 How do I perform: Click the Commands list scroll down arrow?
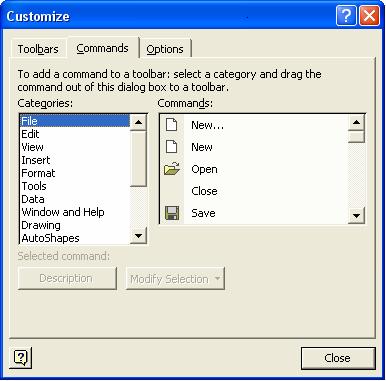click(356, 215)
